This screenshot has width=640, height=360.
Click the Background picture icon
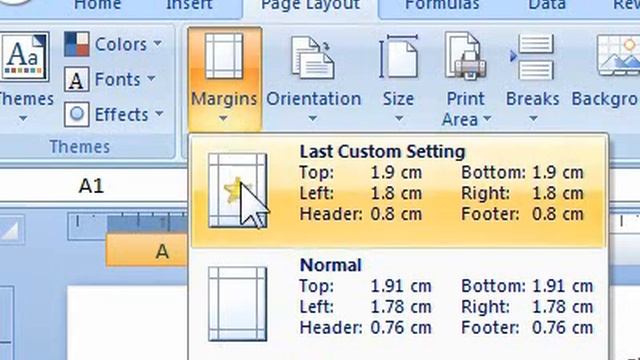[618, 56]
